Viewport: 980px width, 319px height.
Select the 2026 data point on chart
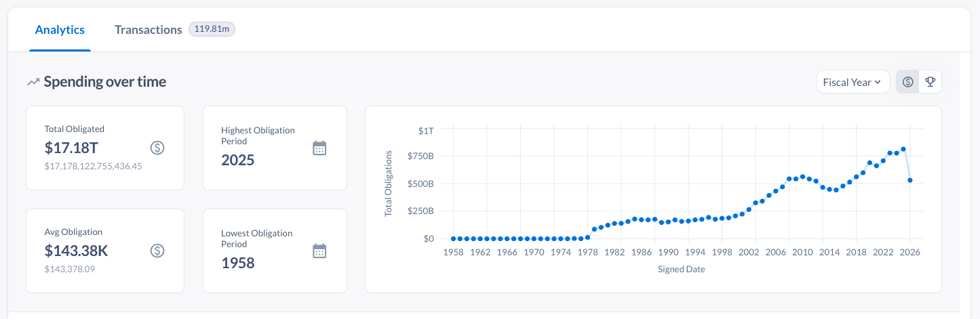[910, 180]
